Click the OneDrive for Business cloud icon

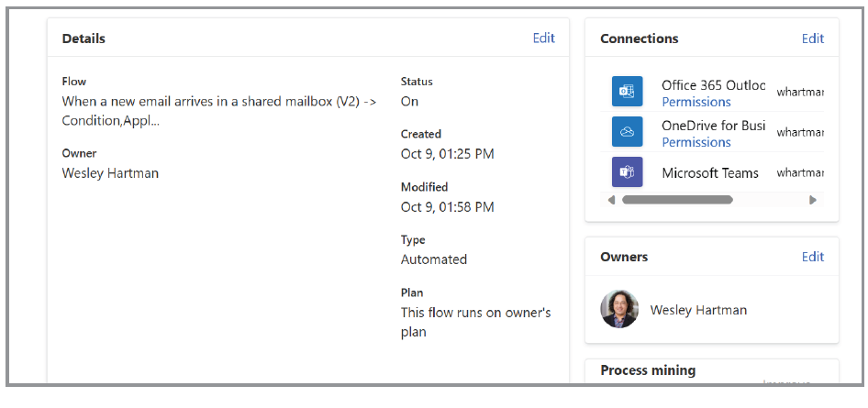click(x=628, y=132)
